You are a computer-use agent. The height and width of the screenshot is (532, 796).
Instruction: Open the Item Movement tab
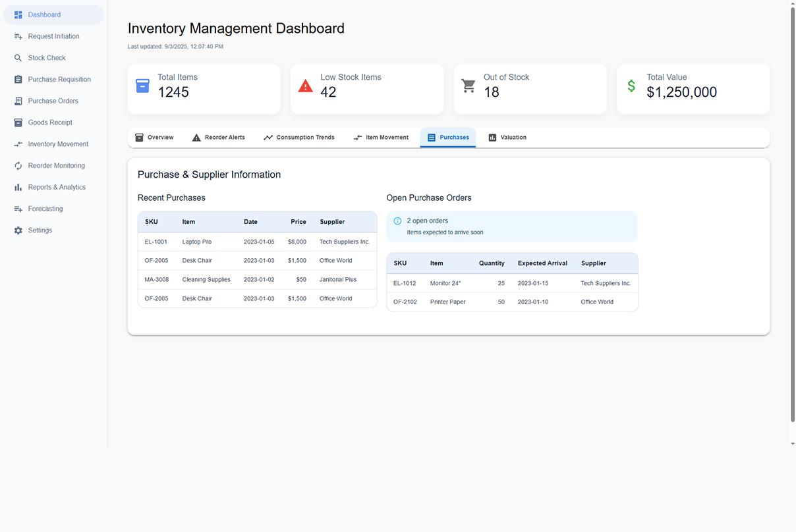381,138
